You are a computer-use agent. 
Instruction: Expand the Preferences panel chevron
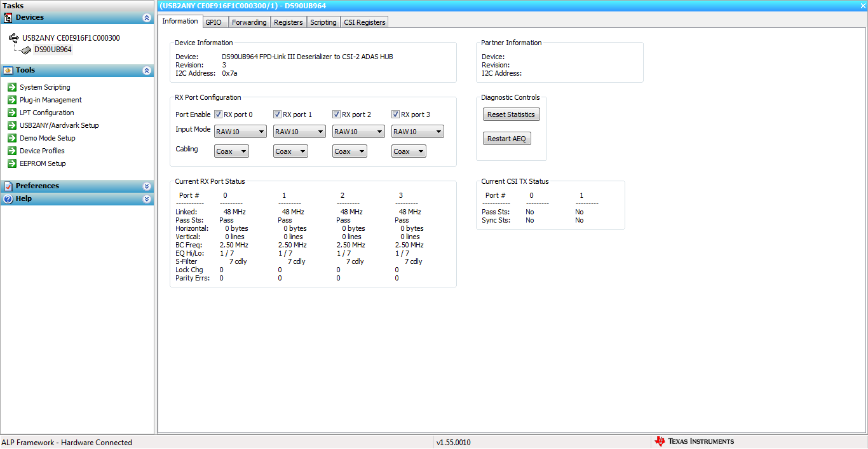[148, 186]
